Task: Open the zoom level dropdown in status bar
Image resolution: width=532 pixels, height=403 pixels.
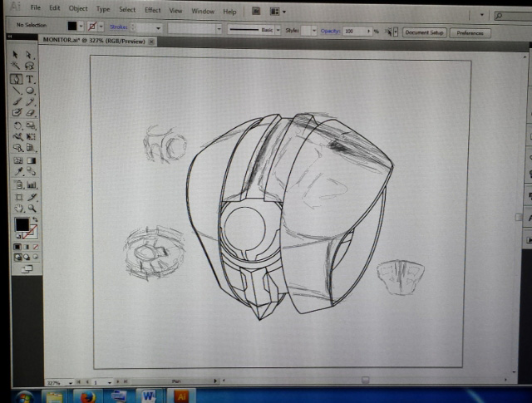Action: [x=71, y=383]
